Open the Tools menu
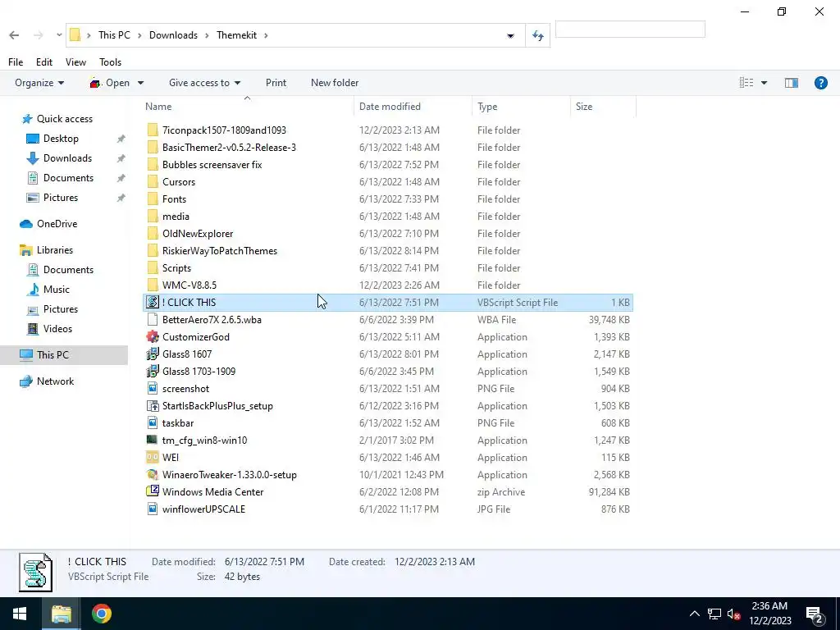Viewport: 840px width, 630px height. point(111,62)
